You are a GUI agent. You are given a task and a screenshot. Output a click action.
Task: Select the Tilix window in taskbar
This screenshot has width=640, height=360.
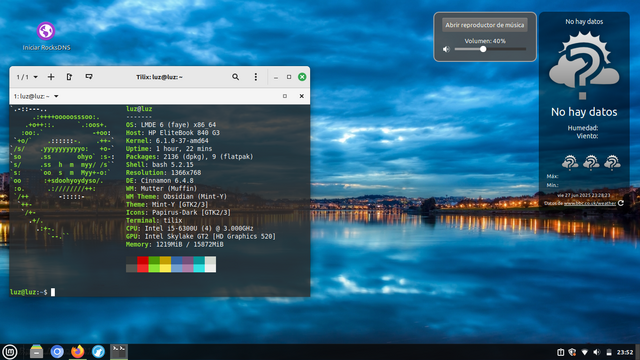point(119,351)
